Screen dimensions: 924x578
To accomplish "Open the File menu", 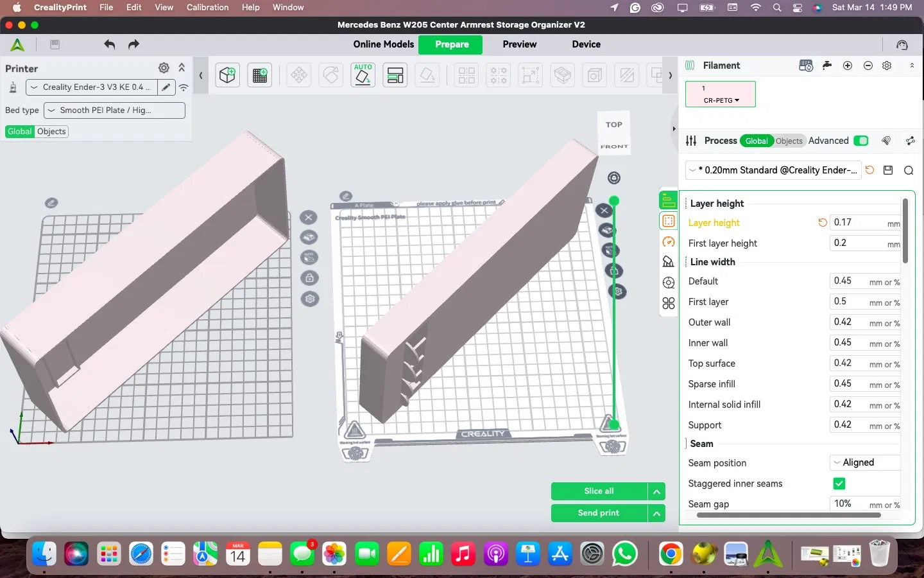I will pos(107,8).
